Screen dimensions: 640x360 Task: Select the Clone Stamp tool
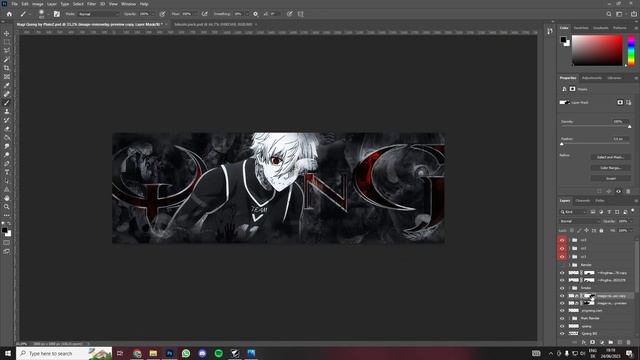(x=7, y=111)
